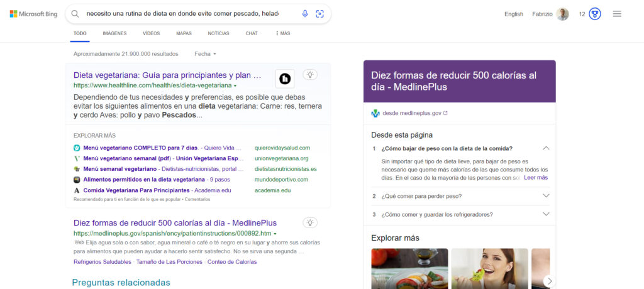Start voice search with microphone icon
The width and height of the screenshot is (644, 289).
[305, 14]
